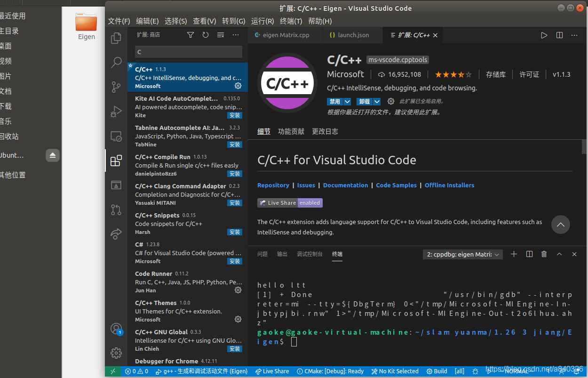Image resolution: width=588 pixels, height=378 pixels.
Task: Open gear menu for C/C++ Themes extension
Action: click(238, 319)
